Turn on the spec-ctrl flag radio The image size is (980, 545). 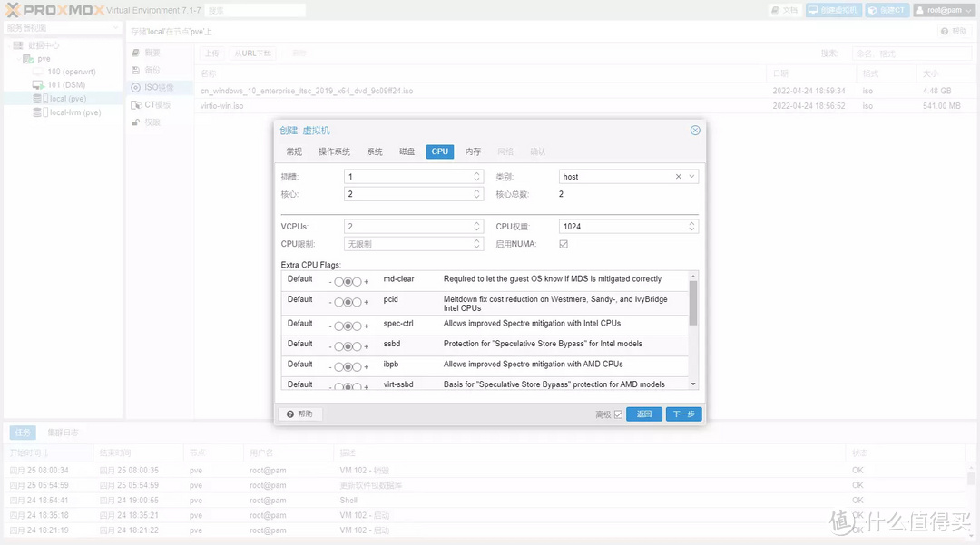click(x=357, y=326)
